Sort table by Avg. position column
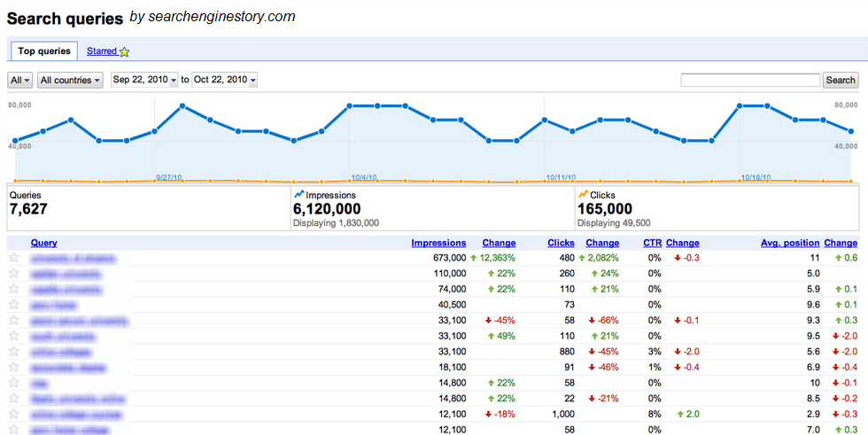The width and height of the screenshot is (868, 435). tap(790, 243)
